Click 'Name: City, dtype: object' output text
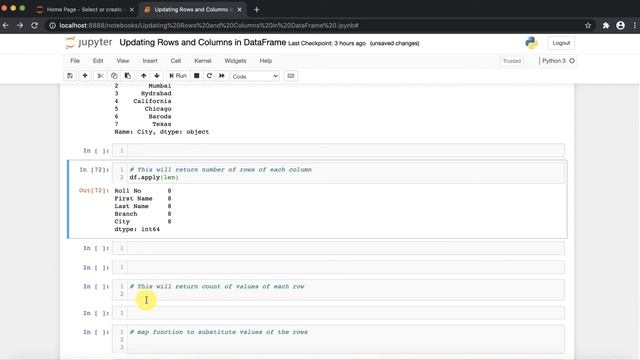Image resolution: width=640 pixels, height=360 pixels. click(162, 132)
